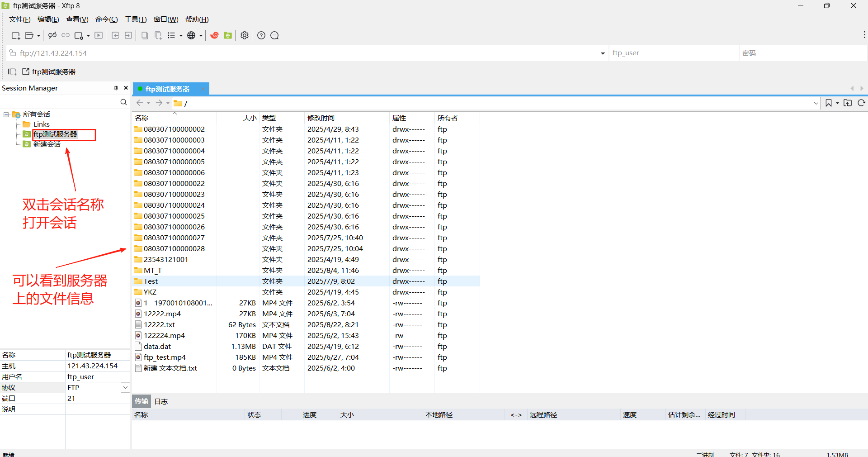Open the 编辑(E) menu
The width and height of the screenshot is (868, 457).
point(48,19)
